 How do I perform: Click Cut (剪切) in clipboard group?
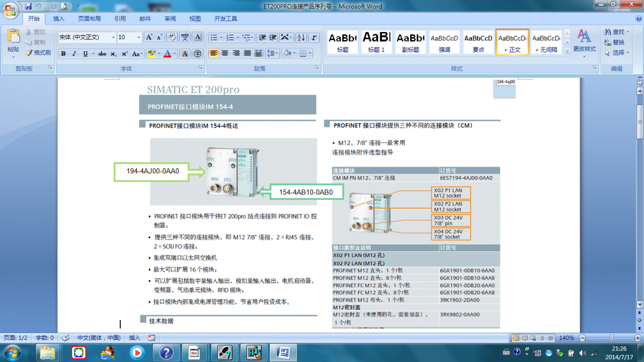36,32
